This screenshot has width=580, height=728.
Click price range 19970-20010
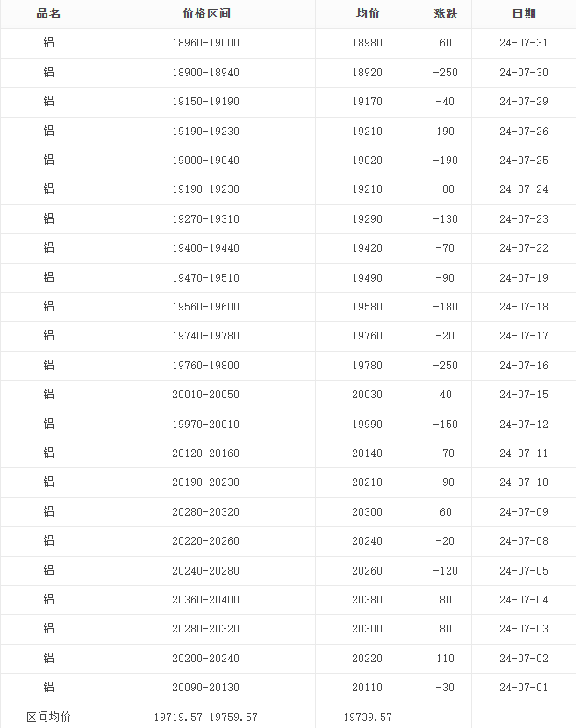tap(205, 425)
